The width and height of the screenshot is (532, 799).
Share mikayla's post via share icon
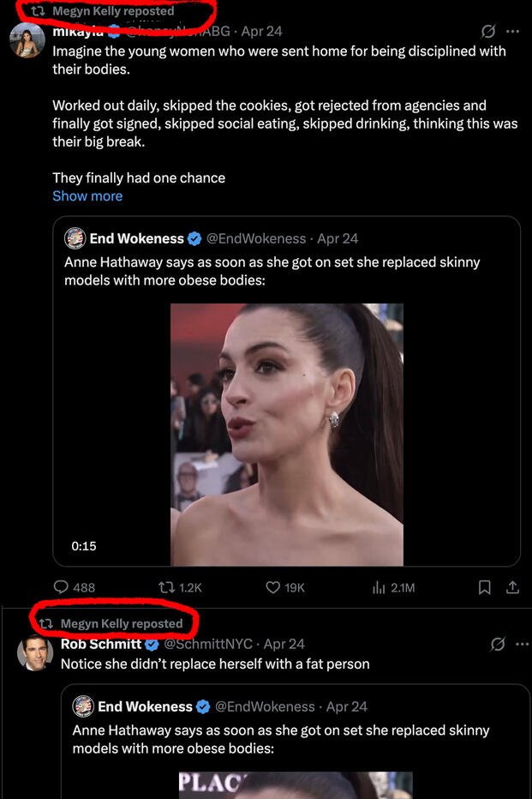(x=512, y=587)
